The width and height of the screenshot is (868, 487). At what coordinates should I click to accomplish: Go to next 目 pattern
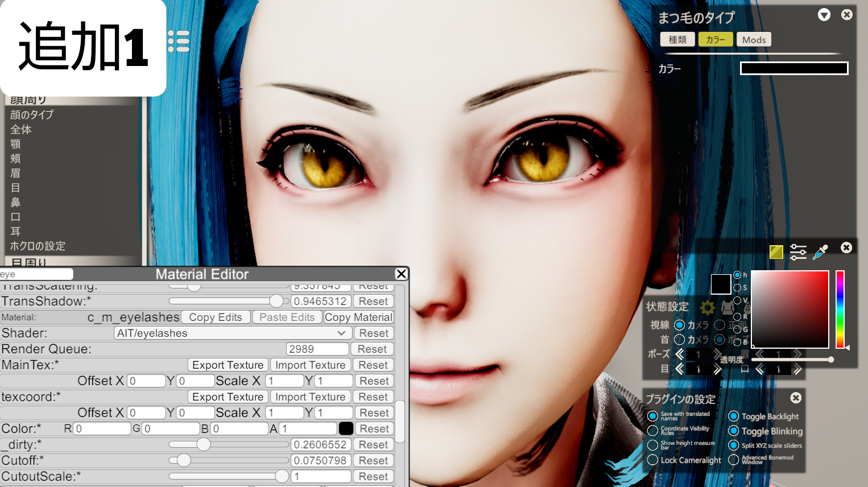[717, 369]
